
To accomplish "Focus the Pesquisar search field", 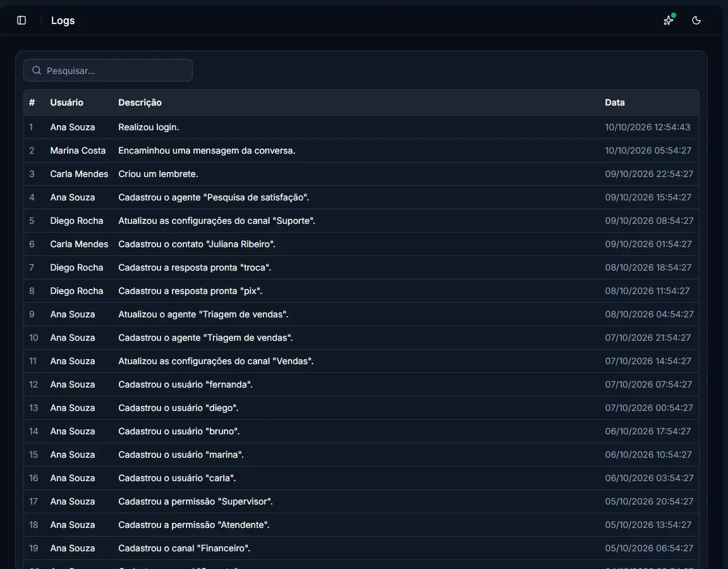I will click(108, 71).
